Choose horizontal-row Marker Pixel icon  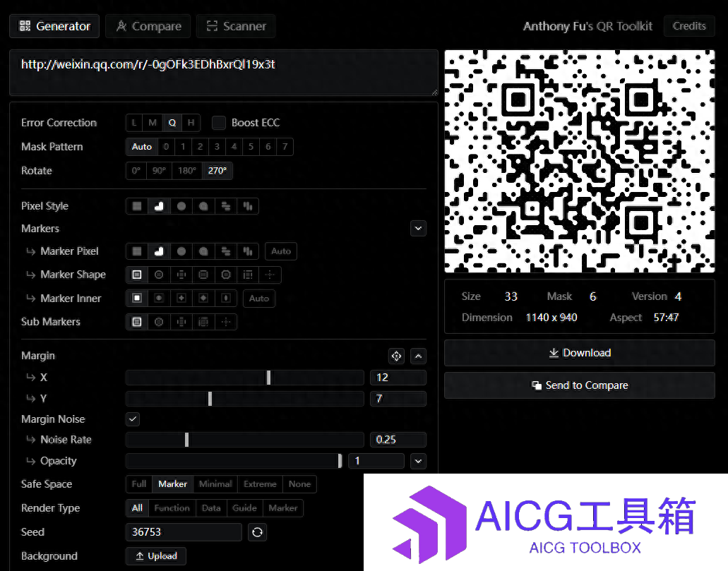pos(226,251)
